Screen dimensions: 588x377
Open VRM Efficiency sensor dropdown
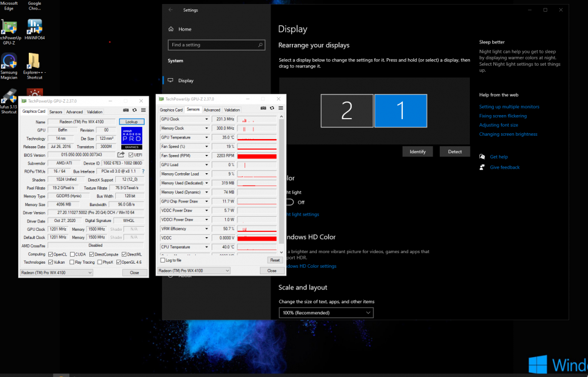point(206,229)
